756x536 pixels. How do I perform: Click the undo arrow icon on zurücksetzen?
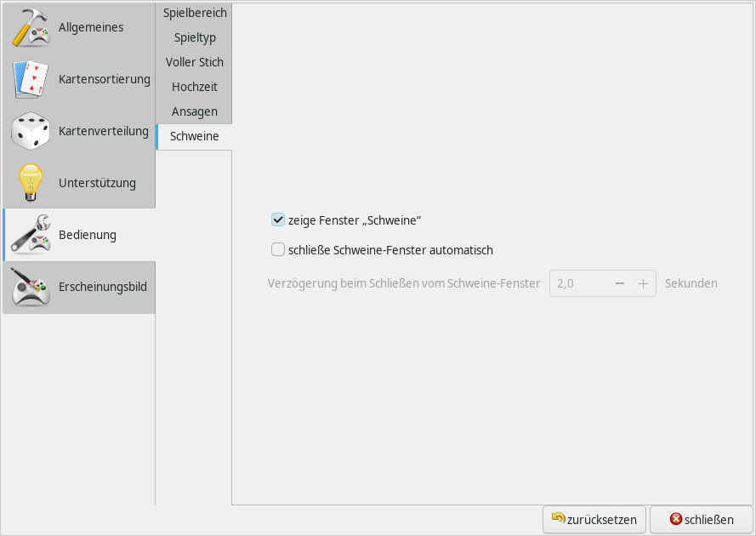[559, 518]
